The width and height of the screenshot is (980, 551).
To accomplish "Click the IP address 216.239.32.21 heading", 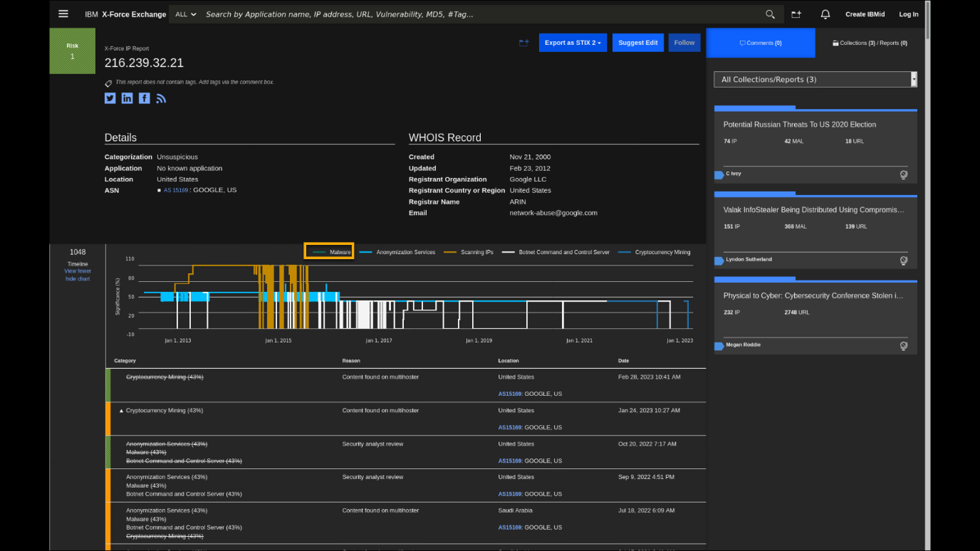I will (x=144, y=63).
